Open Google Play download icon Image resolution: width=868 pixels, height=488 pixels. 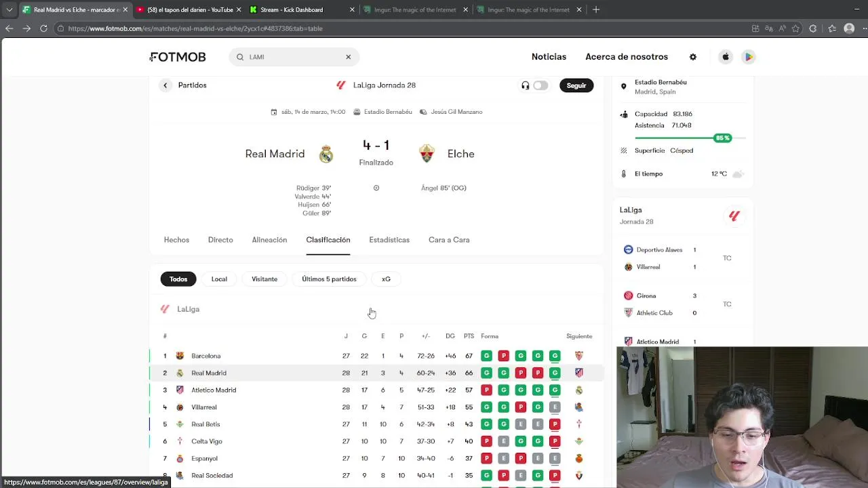click(x=749, y=57)
